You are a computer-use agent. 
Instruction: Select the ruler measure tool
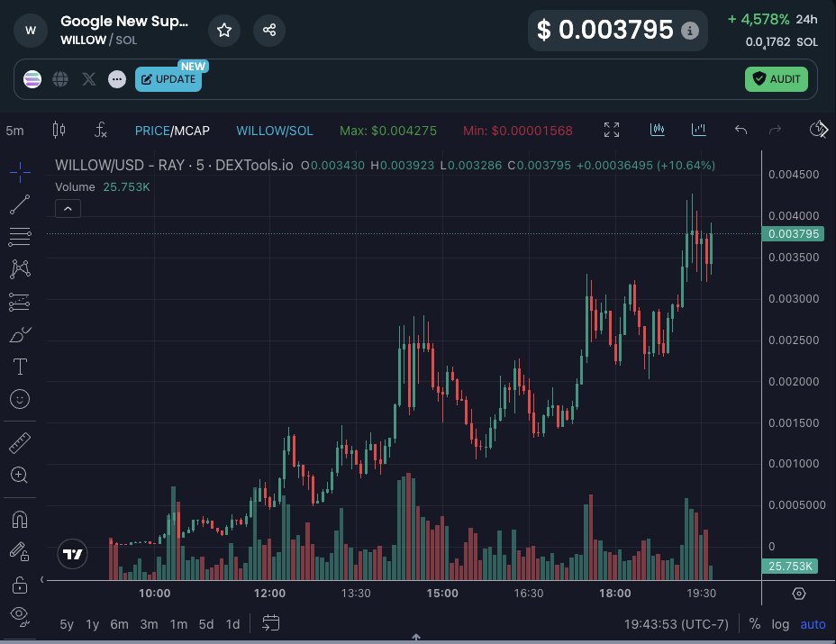click(x=19, y=442)
